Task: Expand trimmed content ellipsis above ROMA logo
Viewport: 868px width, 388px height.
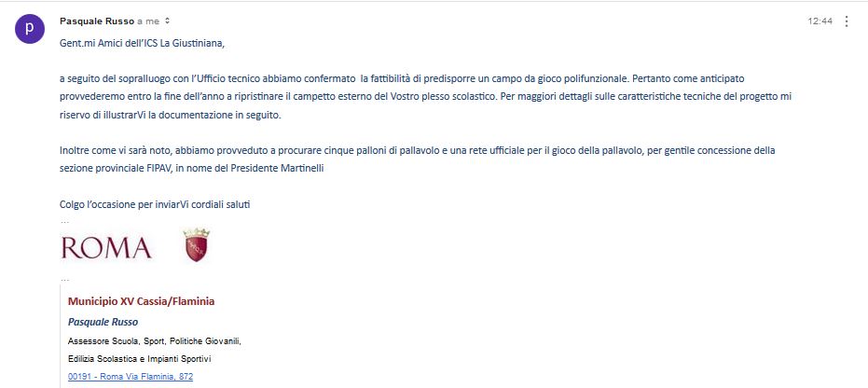Action: 64,221
